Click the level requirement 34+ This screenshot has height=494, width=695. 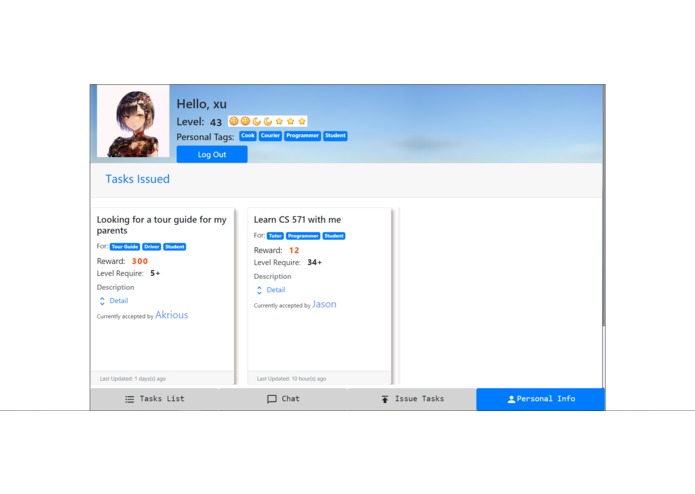pos(315,262)
